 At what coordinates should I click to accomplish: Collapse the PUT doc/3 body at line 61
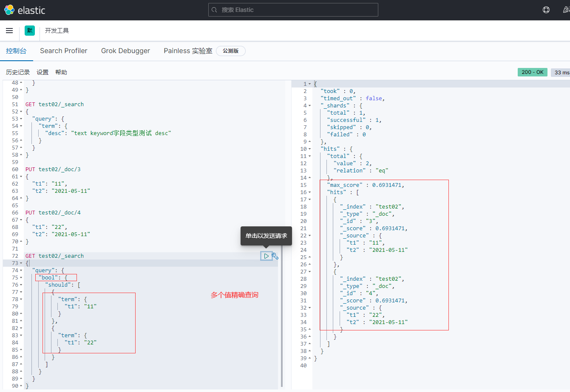tap(21, 177)
